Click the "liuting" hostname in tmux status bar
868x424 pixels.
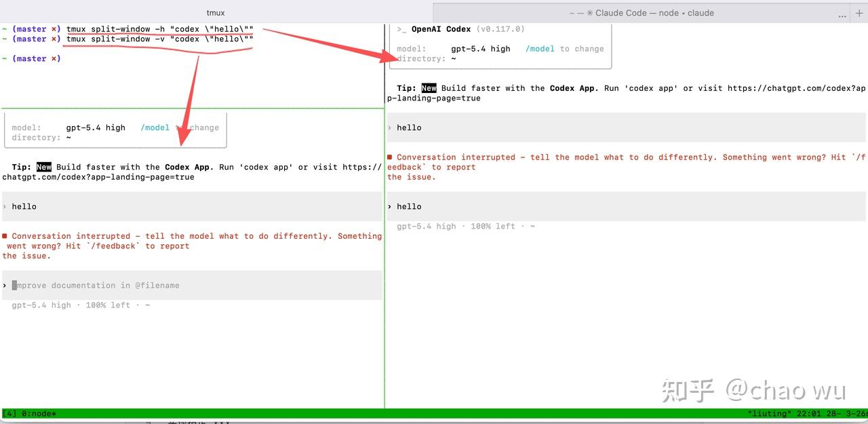point(770,414)
